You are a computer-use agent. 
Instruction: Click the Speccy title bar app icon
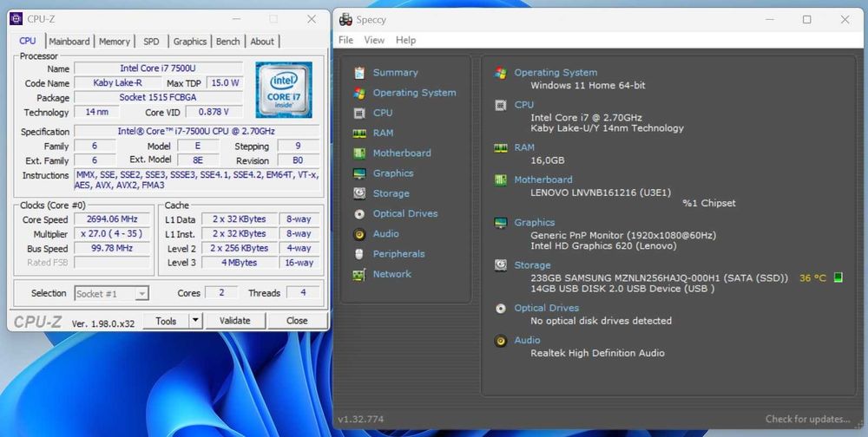346,19
